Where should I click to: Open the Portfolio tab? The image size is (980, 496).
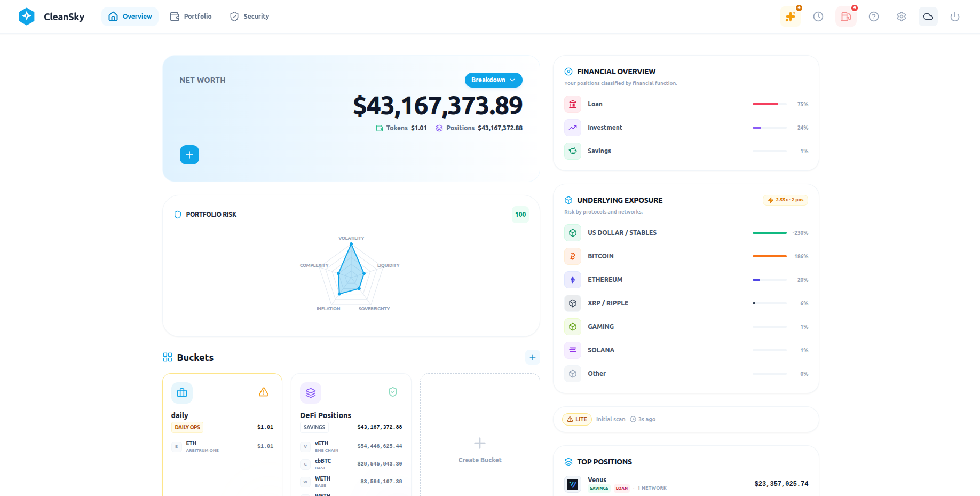pos(191,16)
